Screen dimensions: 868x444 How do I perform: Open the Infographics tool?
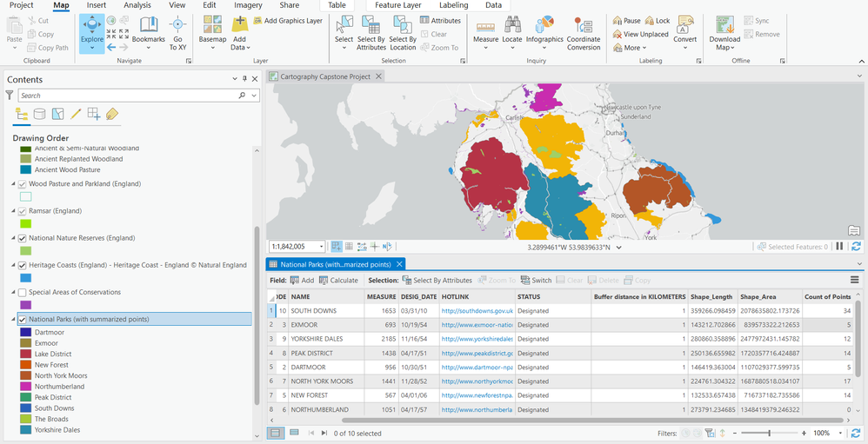544,24
